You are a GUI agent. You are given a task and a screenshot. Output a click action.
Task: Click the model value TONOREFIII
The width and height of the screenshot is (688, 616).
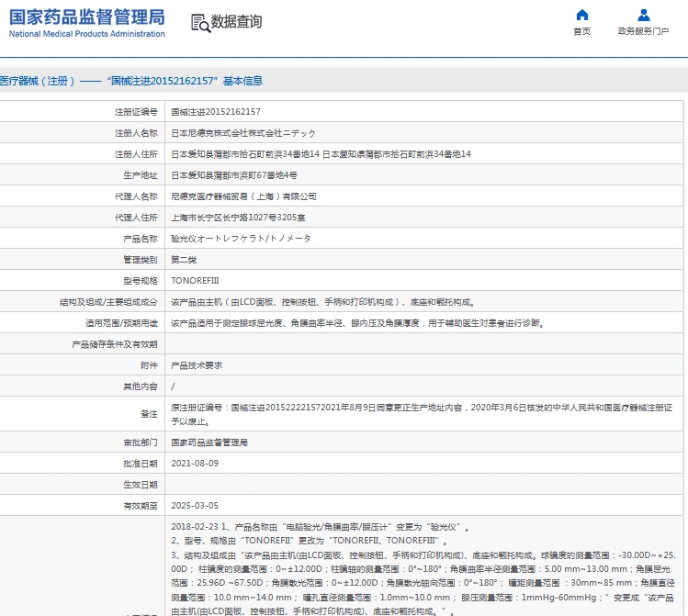click(195, 281)
